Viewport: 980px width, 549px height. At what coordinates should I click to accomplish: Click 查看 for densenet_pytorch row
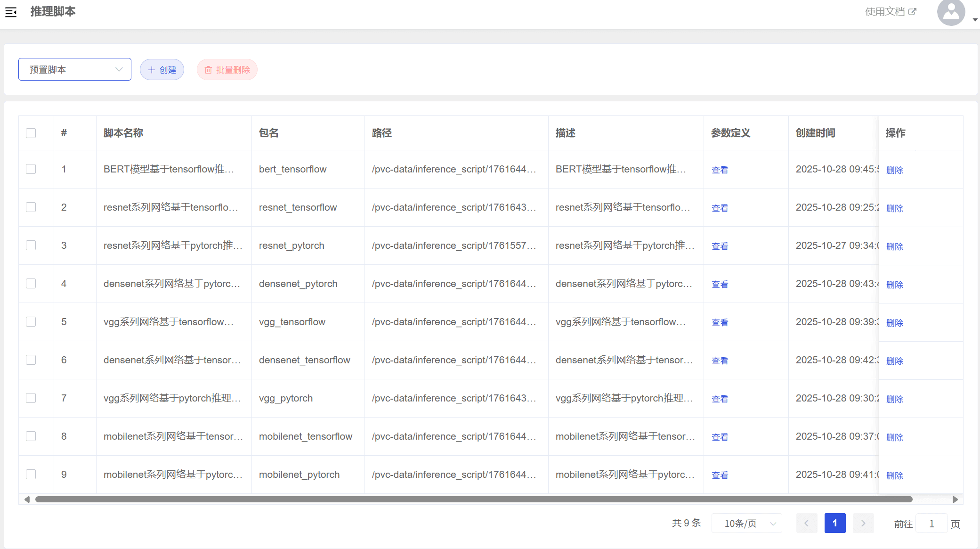point(720,284)
